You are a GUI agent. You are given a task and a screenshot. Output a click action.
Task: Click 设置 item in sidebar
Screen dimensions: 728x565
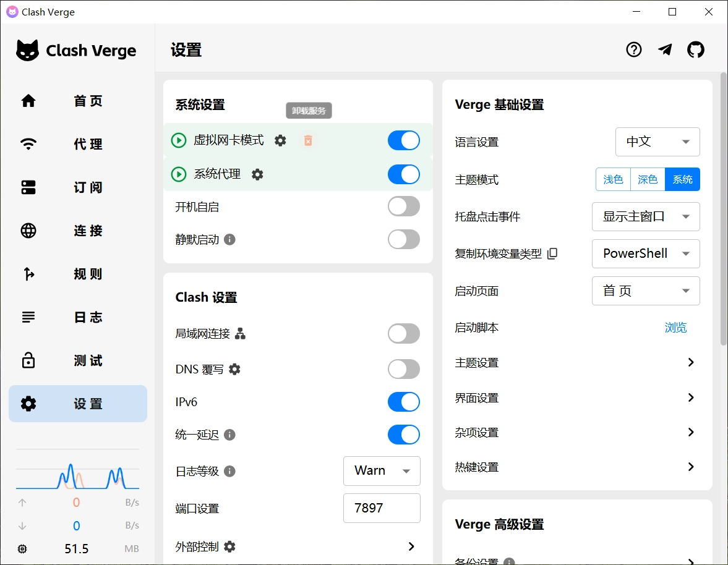click(x=78, y=404)
